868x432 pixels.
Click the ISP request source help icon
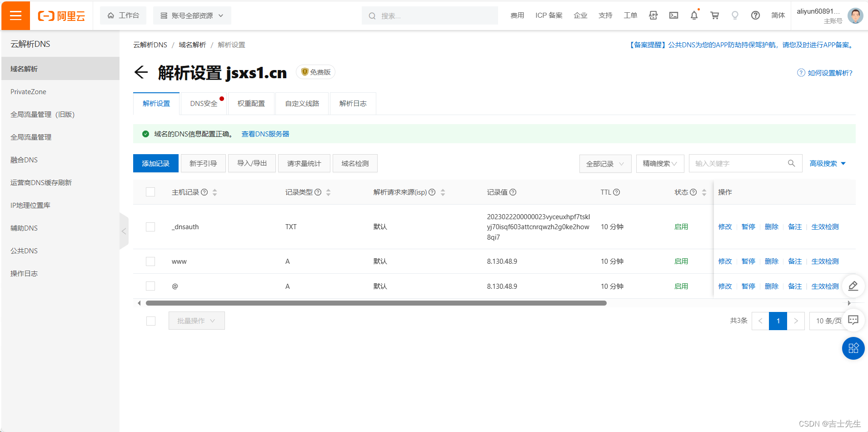[432, 192]
